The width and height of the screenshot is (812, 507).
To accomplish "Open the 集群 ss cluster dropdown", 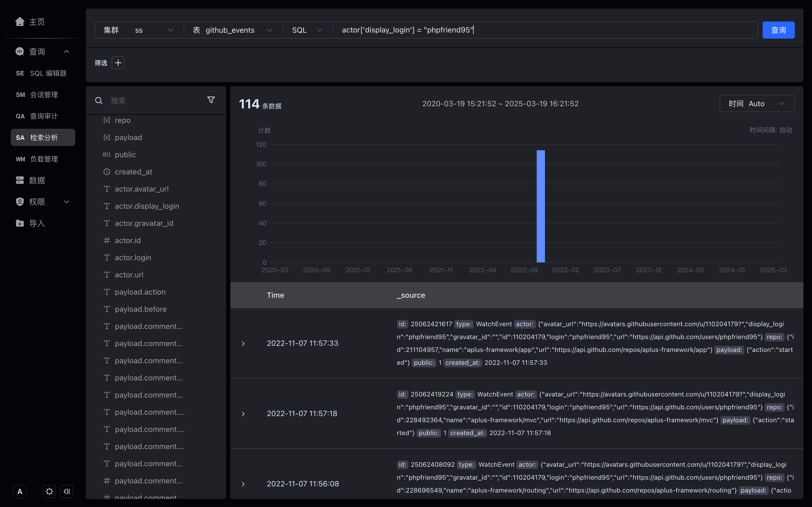I will [x=139, y=30].
